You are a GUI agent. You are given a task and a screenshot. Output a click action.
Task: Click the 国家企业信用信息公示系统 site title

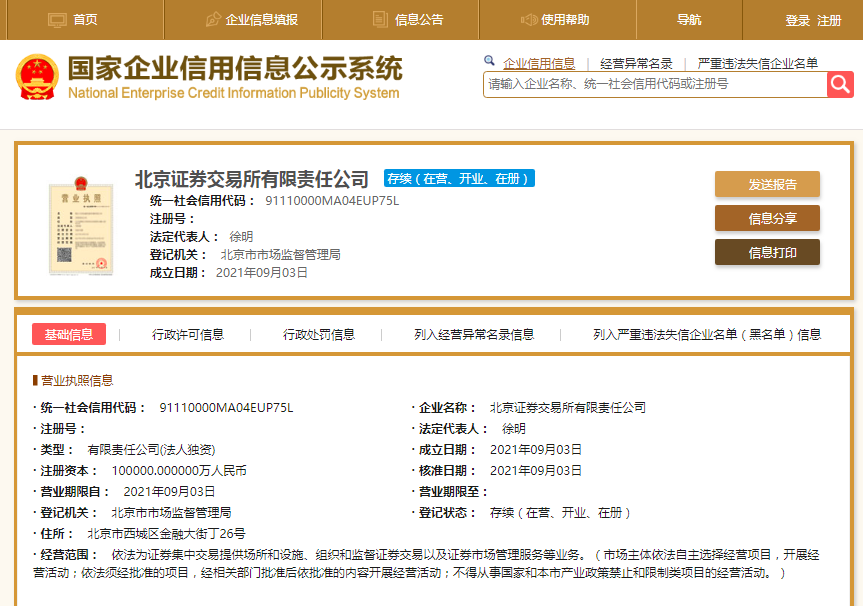[235, 69]
